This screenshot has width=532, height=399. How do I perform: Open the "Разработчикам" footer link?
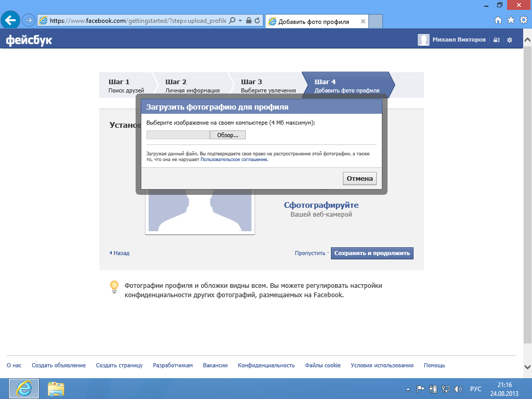172,365
